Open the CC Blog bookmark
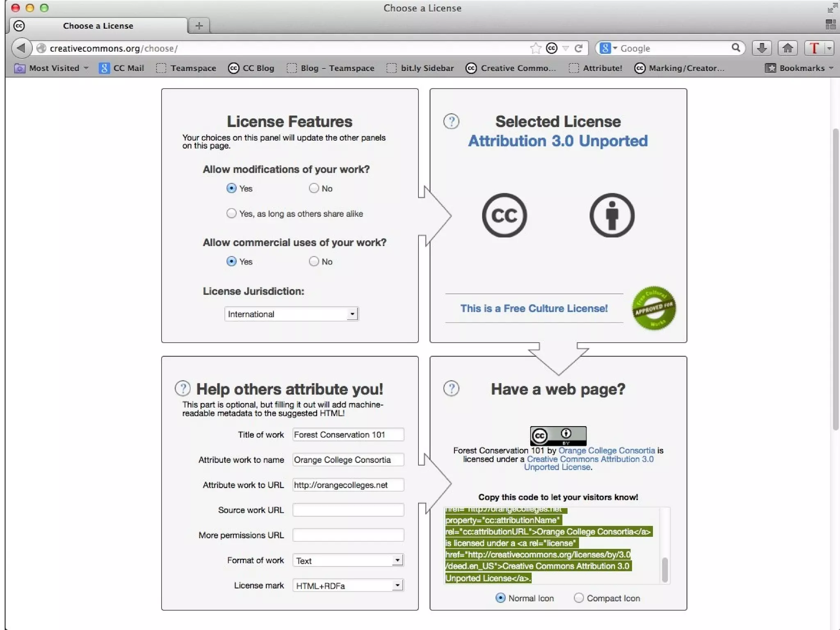 click(x=251, y=68)
